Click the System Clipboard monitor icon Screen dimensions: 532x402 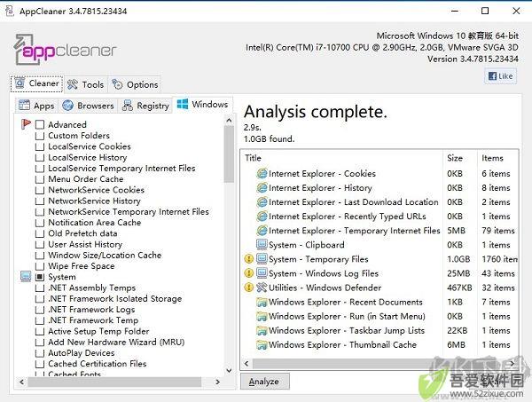point(262,244)
